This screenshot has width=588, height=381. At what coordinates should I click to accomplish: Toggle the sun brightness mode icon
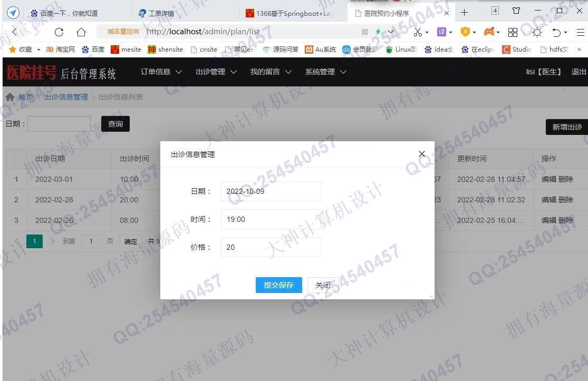pyautogui.click(x=537, y=32)
